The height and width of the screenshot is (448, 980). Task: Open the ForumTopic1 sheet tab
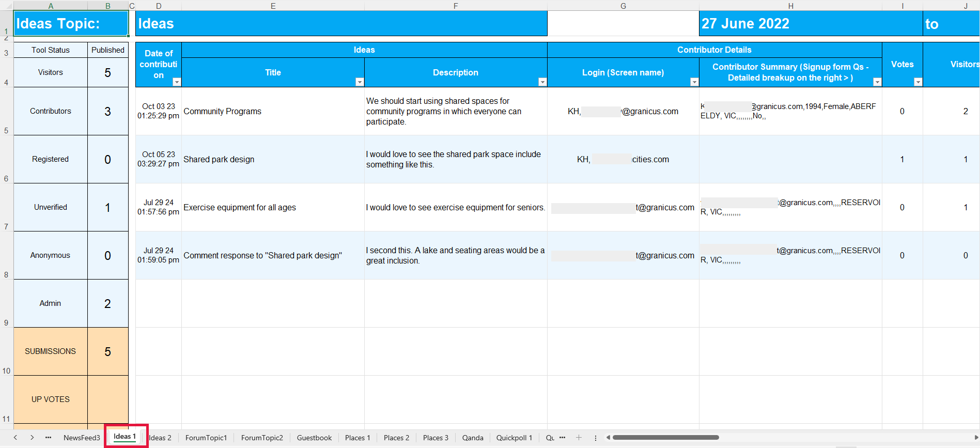tap(206, 438)
